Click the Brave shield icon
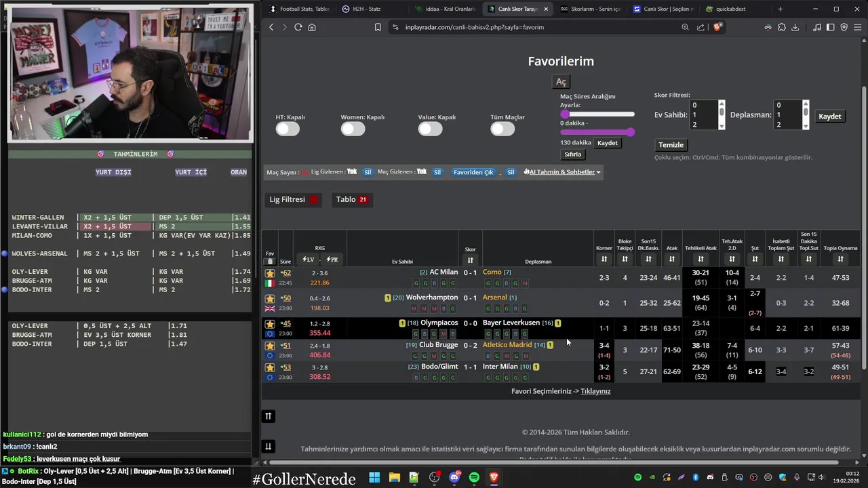Viewport: 868px width, 488px height. click(719, 27)
